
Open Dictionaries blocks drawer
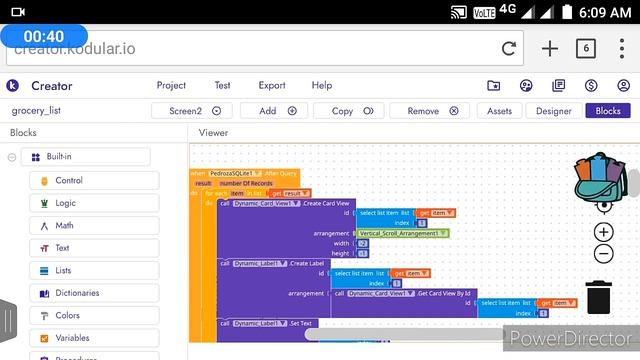(94, 293)
